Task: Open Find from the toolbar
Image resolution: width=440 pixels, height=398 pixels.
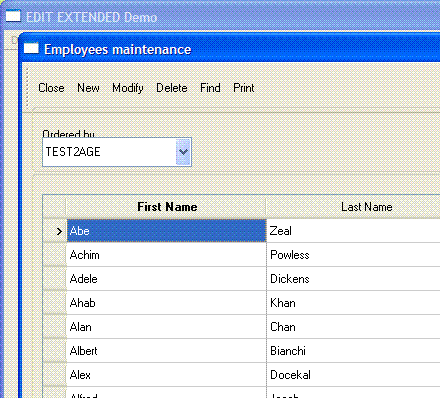Action: (x=210, y=88)
